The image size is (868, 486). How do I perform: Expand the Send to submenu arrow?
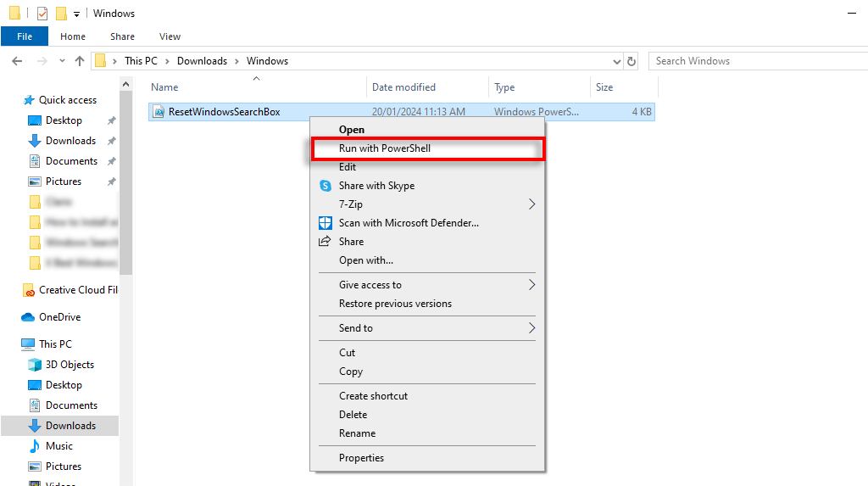click(532, 328)
